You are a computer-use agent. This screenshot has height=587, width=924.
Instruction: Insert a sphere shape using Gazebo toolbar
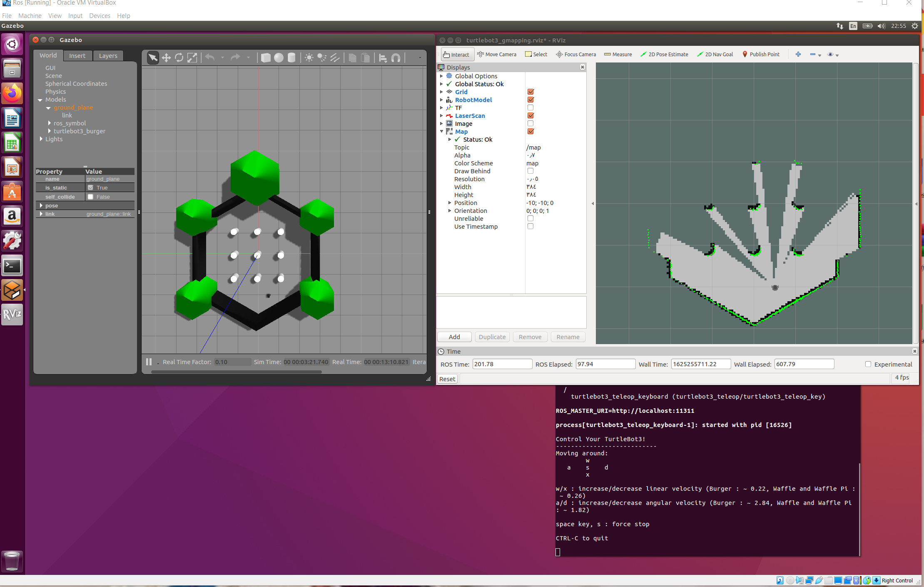pos(278,57)
